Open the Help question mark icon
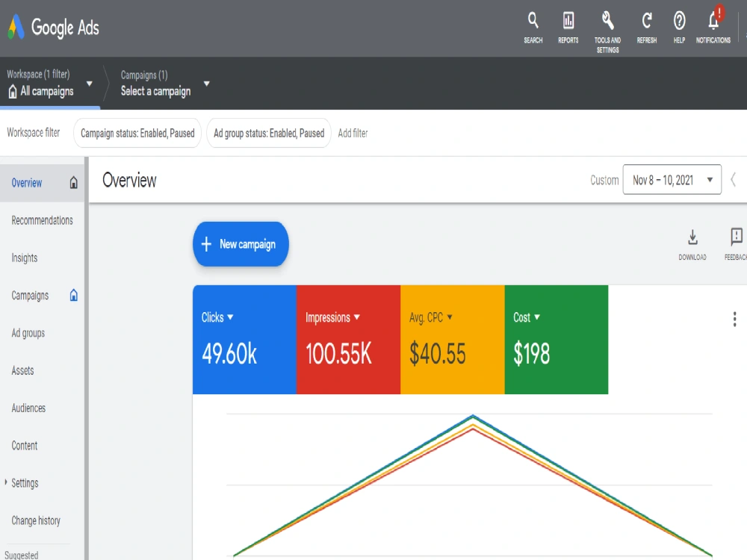This screenshot has height=560, width=747. click(x=679, y=20)
